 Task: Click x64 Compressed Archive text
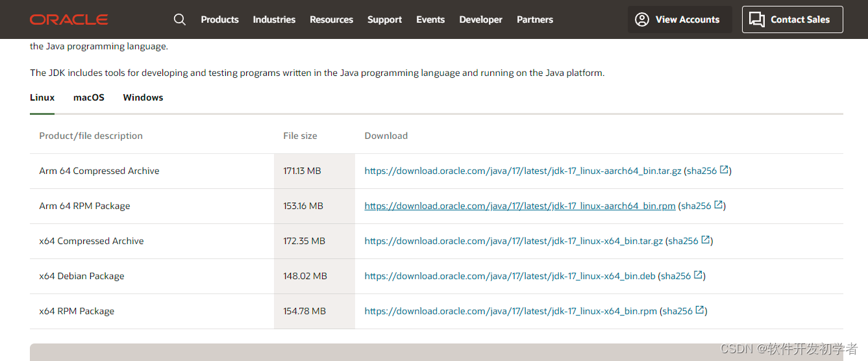(92, 241)
